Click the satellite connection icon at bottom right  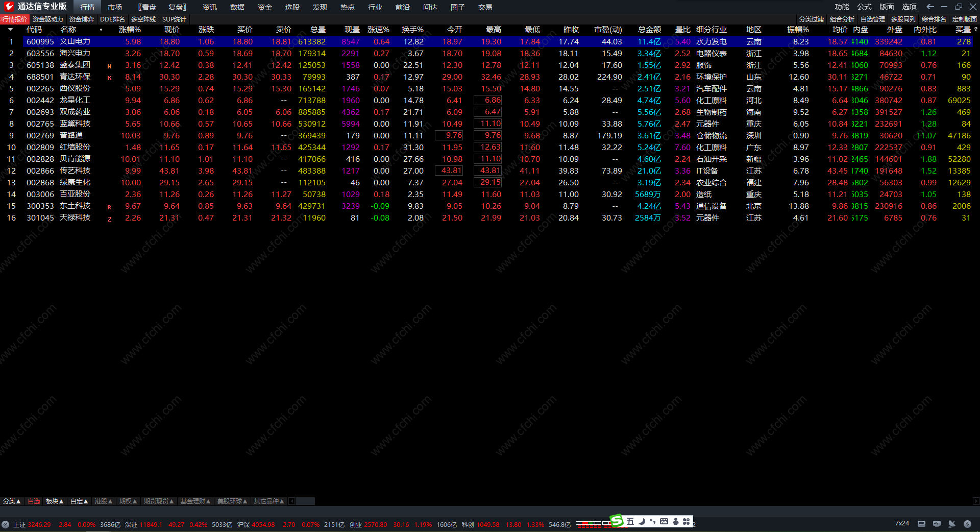coord(952,524)
